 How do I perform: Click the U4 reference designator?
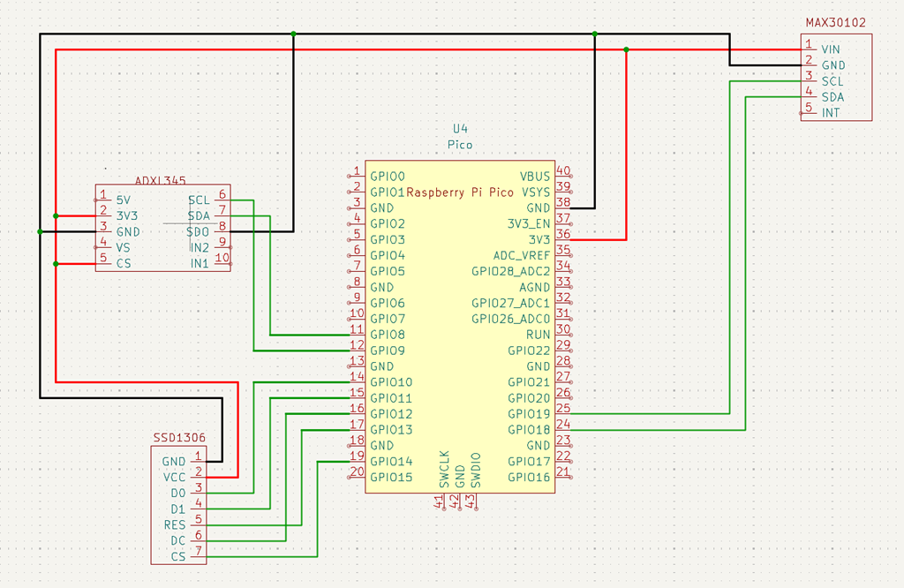click(x=460, y=129)
